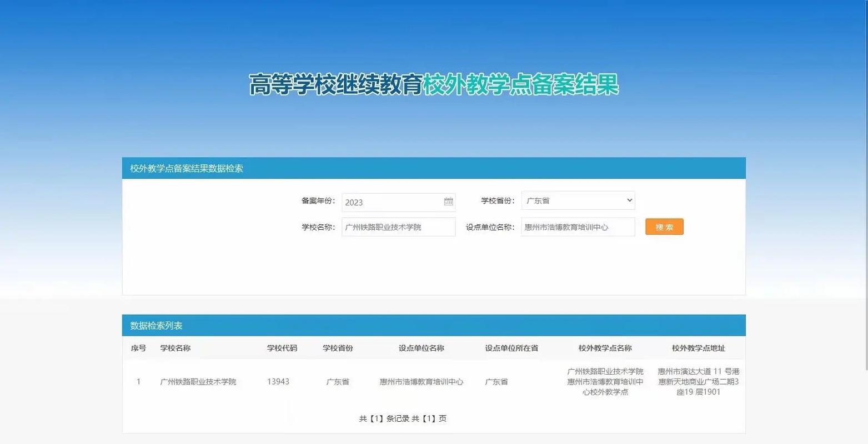Open calendar picker icon in 备案年份 field
Viewport: 868px width, 444px height.
pos(449,201)
